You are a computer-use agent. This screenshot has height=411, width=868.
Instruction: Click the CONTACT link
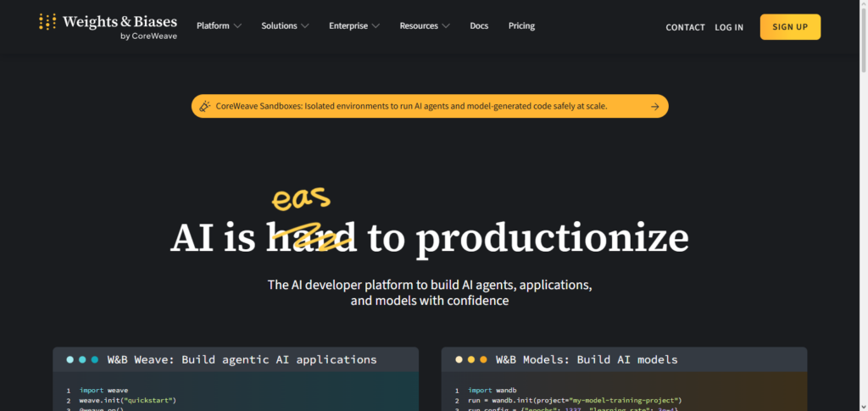[x=685, y=27]
